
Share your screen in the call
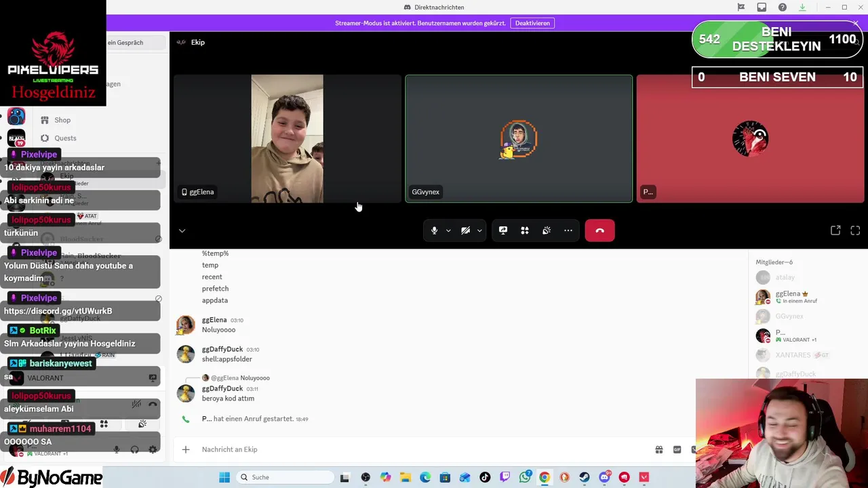point(503,230)
